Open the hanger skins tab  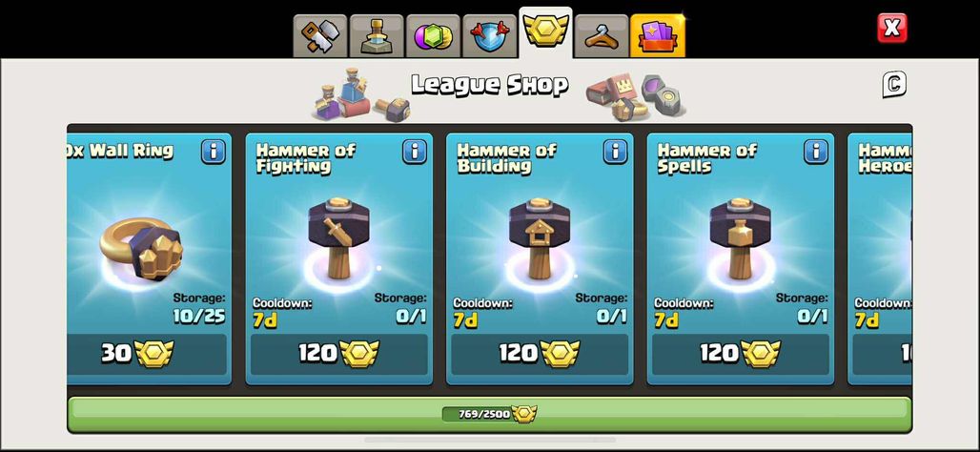point(602,35)
